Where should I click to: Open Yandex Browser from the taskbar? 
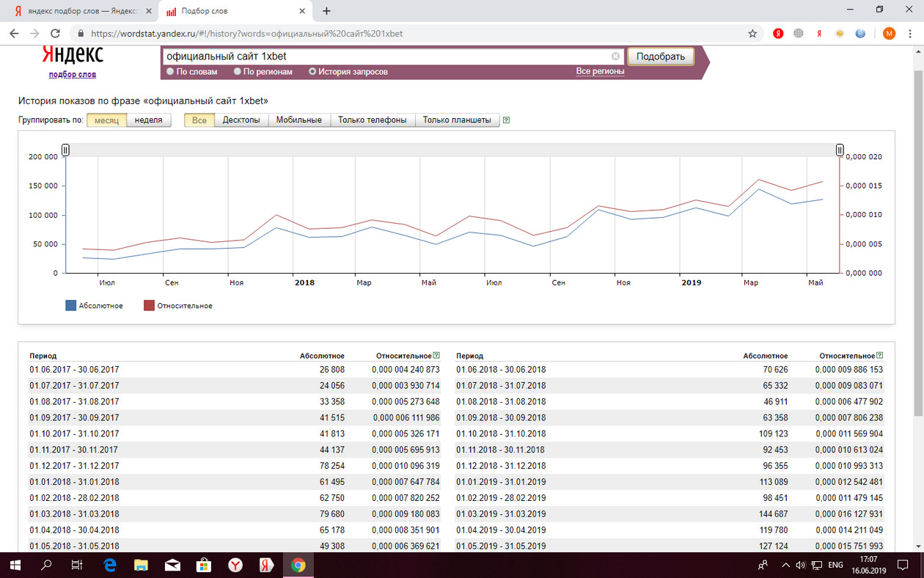click(235, 566)
